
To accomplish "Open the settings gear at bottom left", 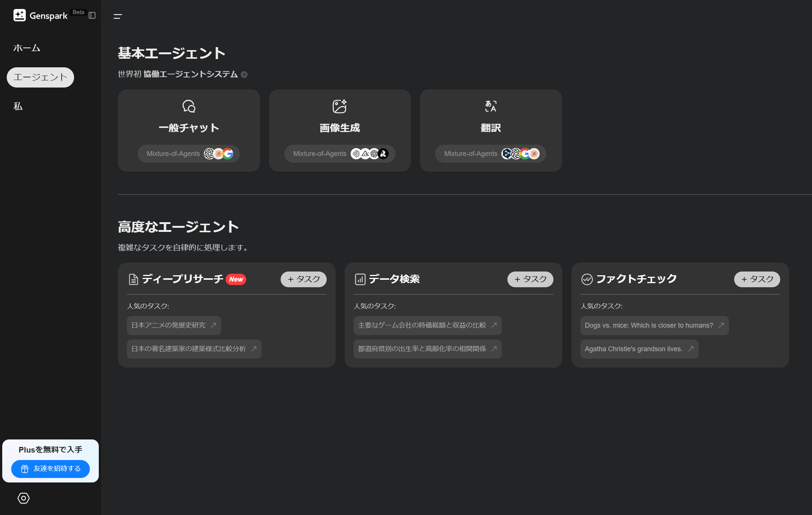I will (x=23, y=498).
